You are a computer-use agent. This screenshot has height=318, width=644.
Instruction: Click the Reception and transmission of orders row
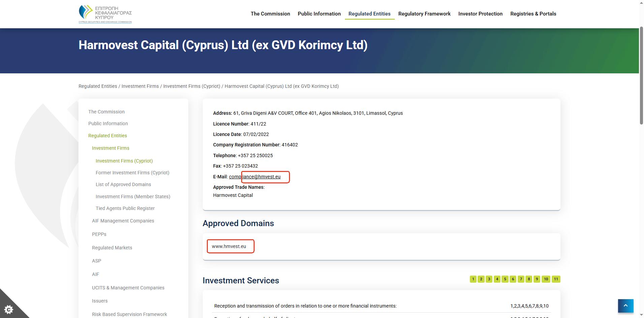(x=381, y=306)
